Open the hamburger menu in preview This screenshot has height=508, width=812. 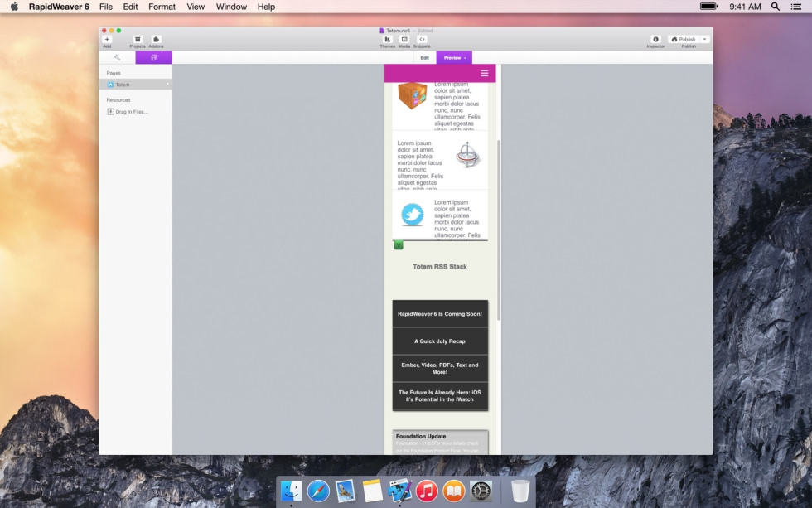[484, 73]
